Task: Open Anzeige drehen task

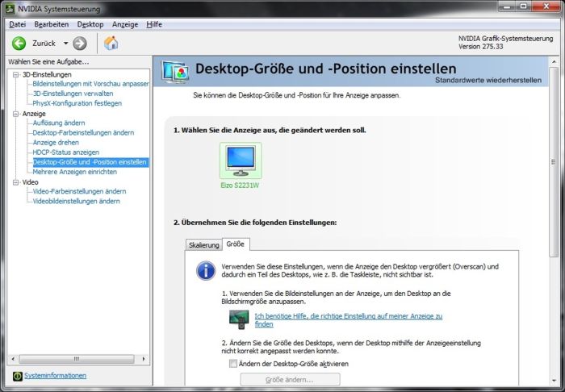Action: [x=56, y=143]
